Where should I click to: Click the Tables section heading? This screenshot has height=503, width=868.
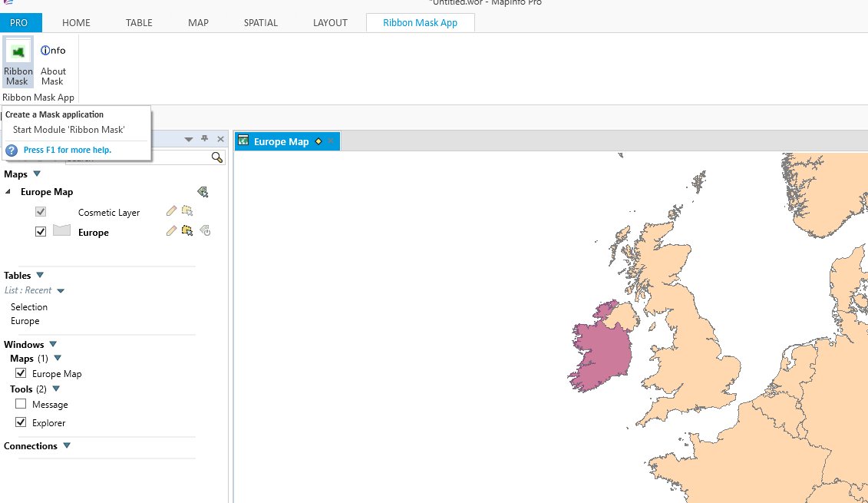pyautogui.click(x=17, y=276)
